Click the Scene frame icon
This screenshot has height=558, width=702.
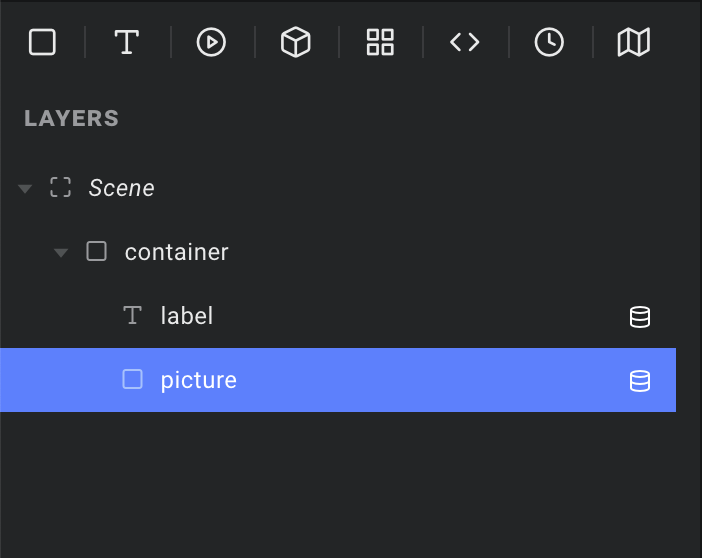(60, 187)
